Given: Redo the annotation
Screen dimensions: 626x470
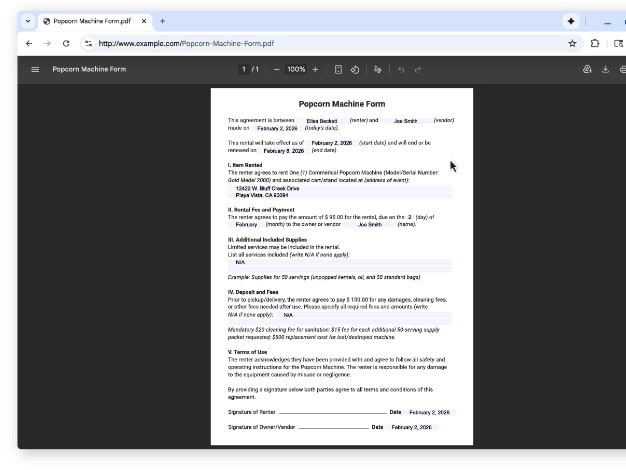Looking at the screenshot, I should [418, 69].
